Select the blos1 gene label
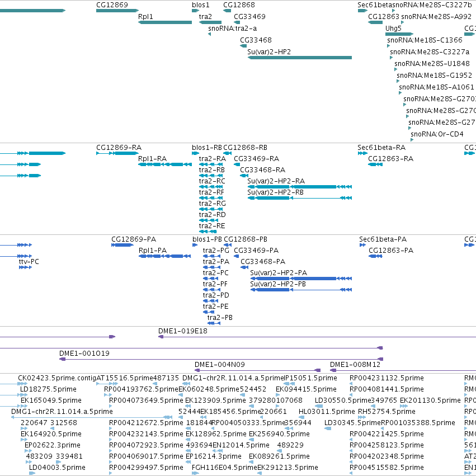 (x=201, y=5)
